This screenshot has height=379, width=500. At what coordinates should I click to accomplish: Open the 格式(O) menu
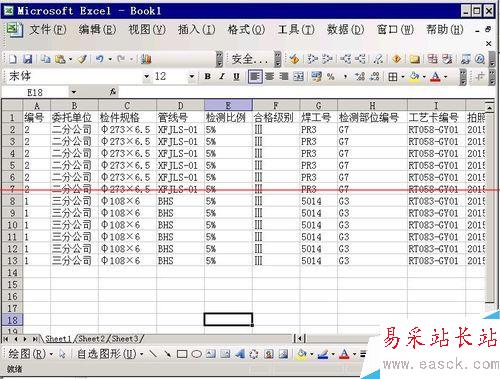[246, 30]
